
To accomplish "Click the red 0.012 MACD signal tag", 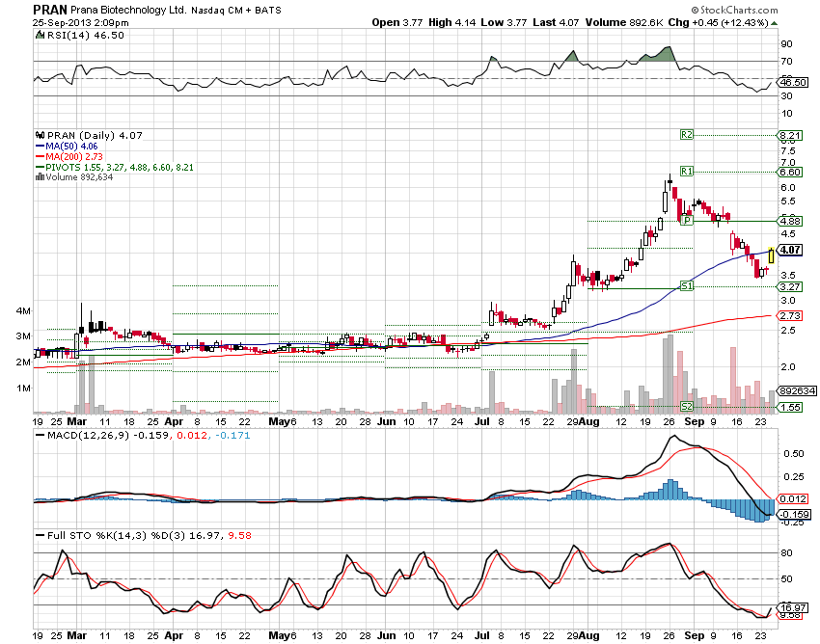I will [793, 498].
